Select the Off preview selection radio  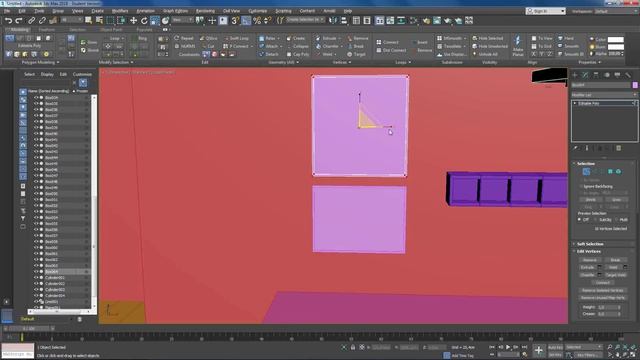[580, 220]
